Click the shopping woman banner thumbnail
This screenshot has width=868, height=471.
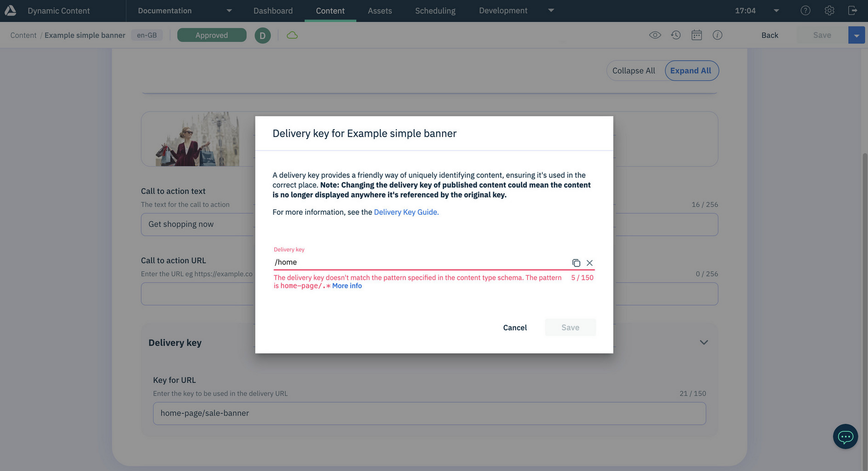click(x=197, y=139)
